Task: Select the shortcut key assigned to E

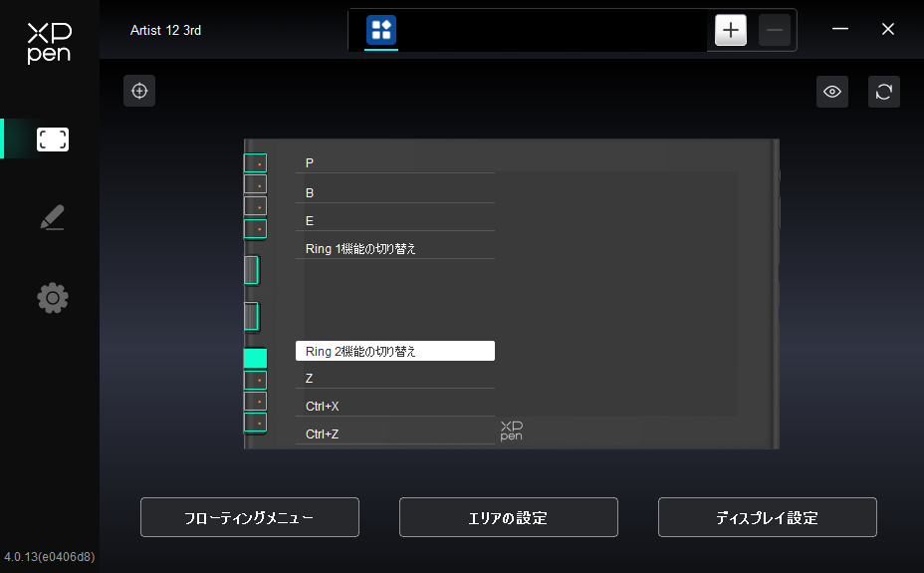Action: (255, 206)
